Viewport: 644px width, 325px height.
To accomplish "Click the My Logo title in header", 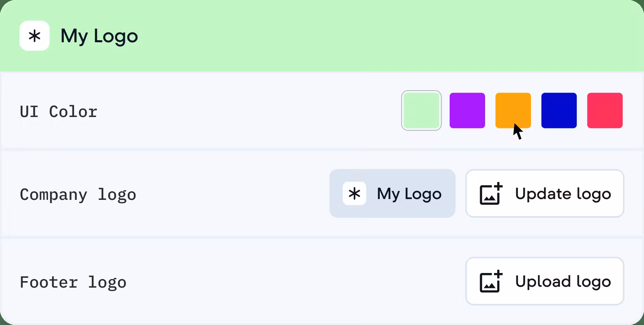I will (99, 36).
